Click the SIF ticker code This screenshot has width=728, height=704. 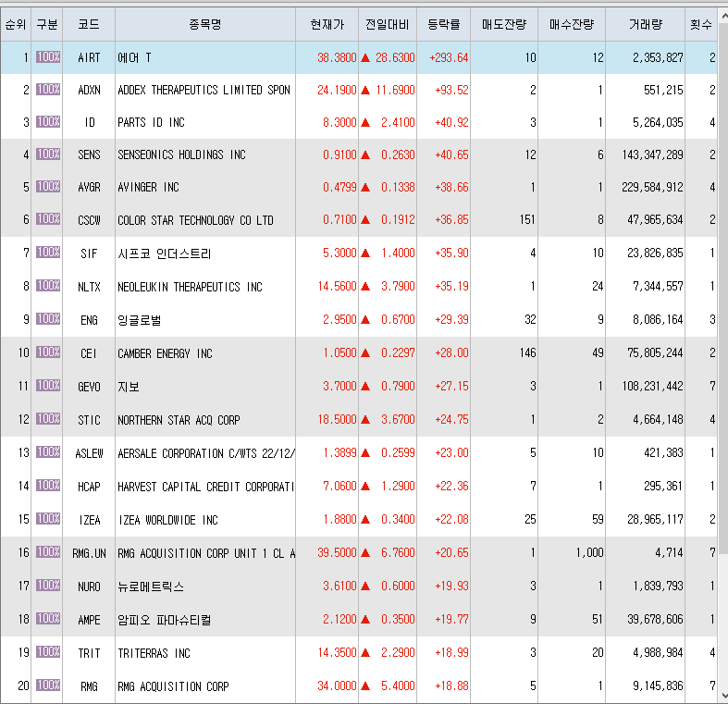(x=89, y=253)
